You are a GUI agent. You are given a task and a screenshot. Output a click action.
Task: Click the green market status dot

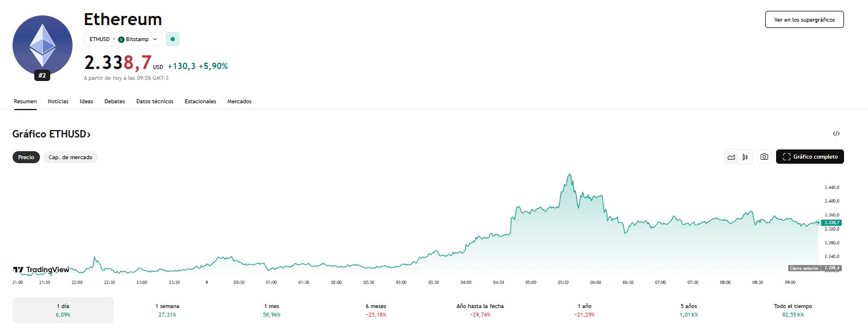(173, 39)
